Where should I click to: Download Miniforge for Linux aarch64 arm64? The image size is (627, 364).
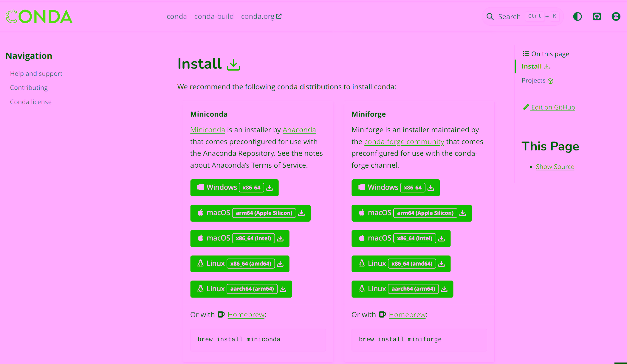402,289
